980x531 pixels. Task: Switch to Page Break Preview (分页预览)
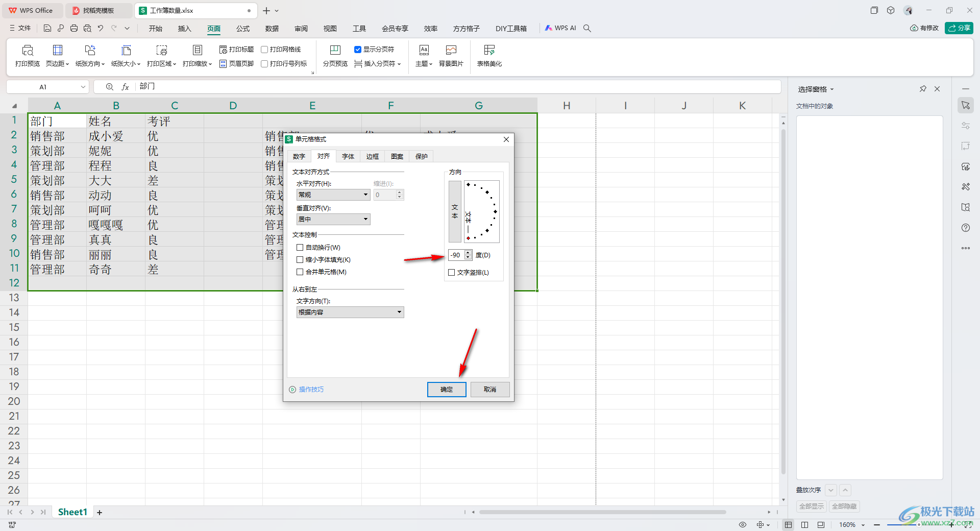(x=335, y=56)
